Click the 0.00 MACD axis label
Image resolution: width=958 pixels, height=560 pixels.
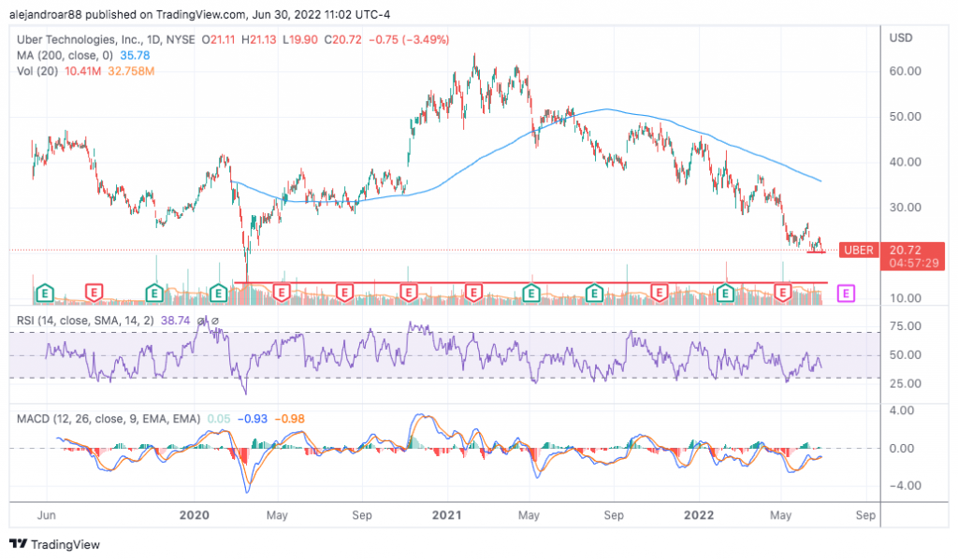902,449
